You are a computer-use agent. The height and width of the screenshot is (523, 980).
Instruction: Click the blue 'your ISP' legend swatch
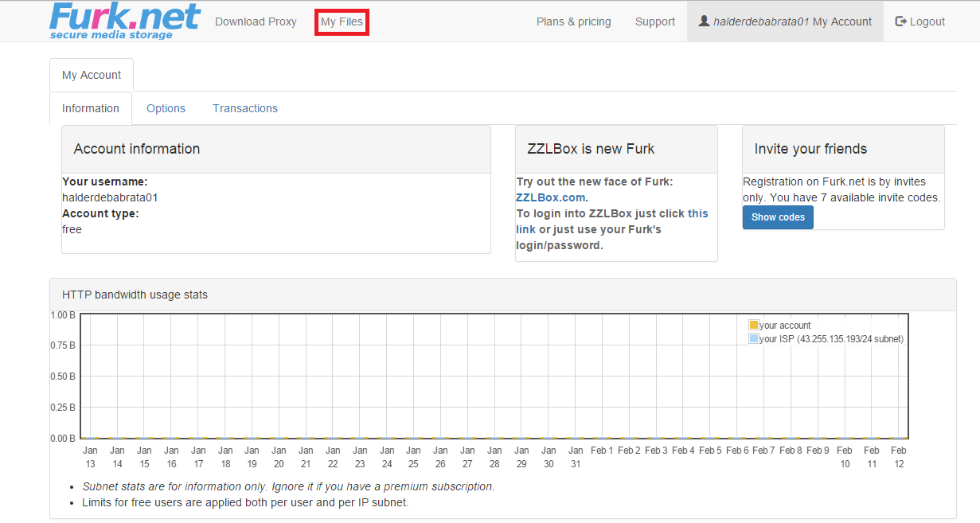(753, 338)
